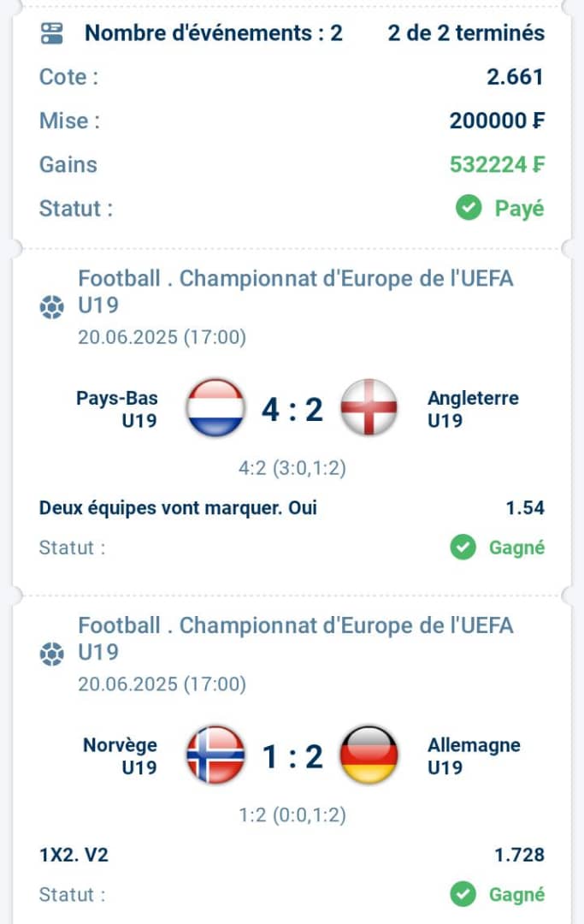Click the 4 : 2 match score
The height and width of the screenshot is (924, 584).
(x=292, y=409)
